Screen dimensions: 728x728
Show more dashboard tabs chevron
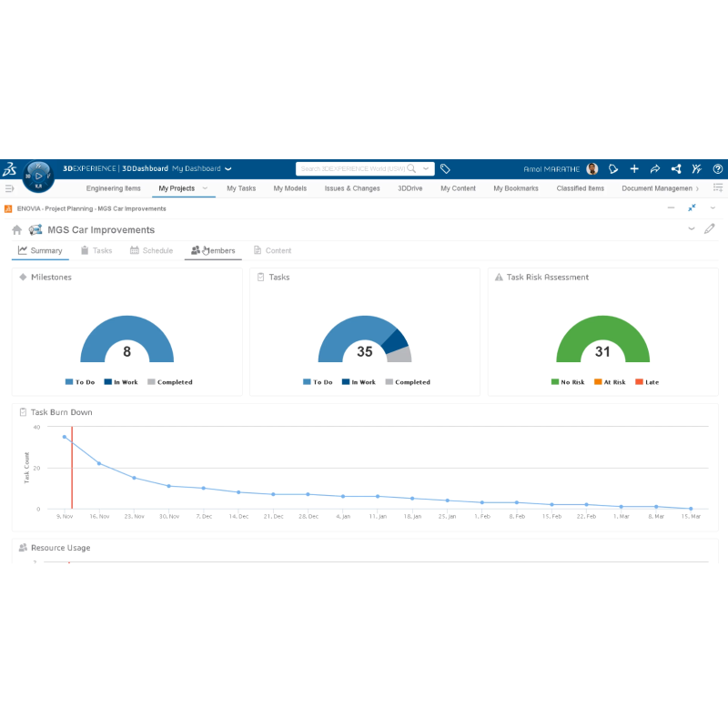[x=697, y=188]
